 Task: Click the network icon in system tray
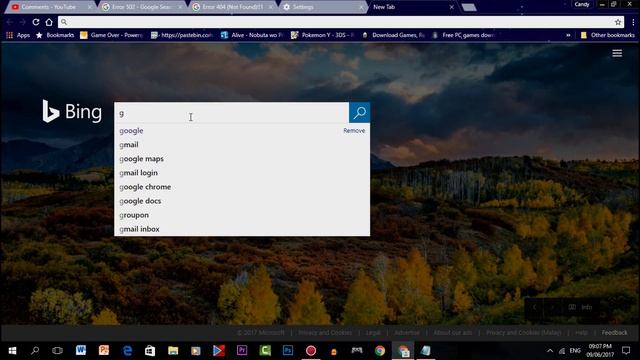562,351
